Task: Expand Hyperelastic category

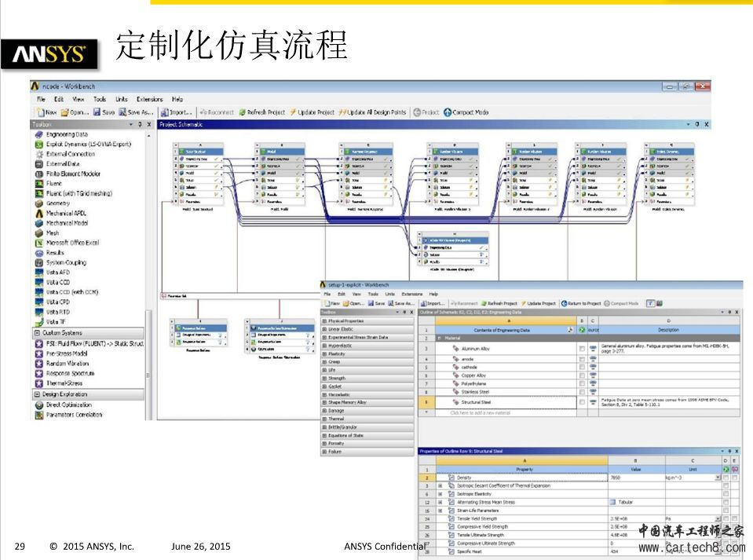Action: [324, 346]
